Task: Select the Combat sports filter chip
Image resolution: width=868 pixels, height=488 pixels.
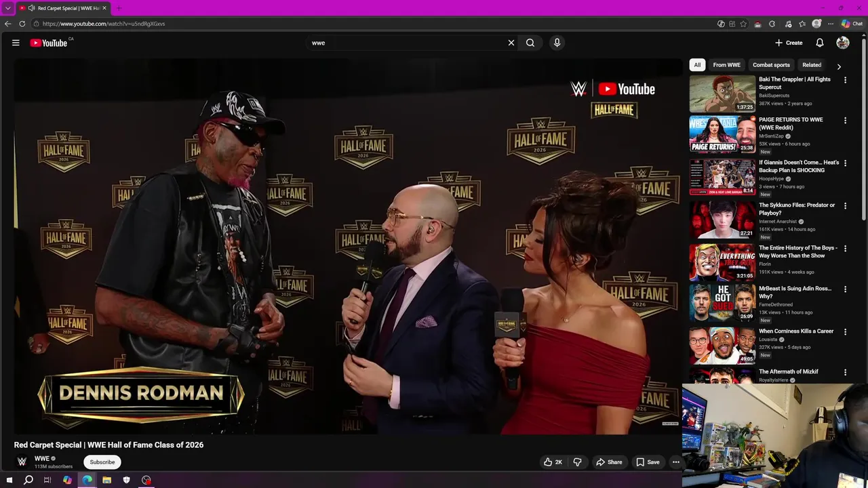Action: 771,65
